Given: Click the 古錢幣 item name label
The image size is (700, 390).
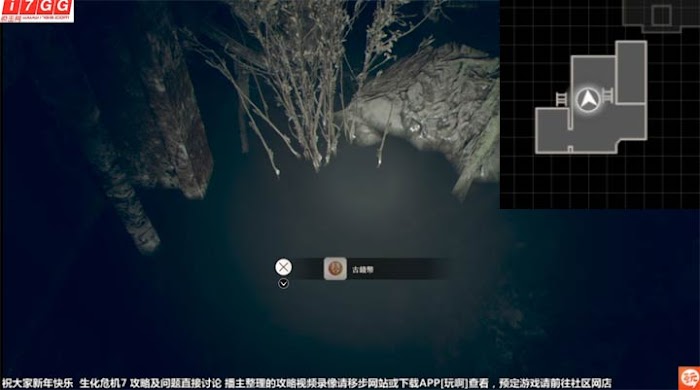Looking at the screenshot, I should (x=362, y=270).
